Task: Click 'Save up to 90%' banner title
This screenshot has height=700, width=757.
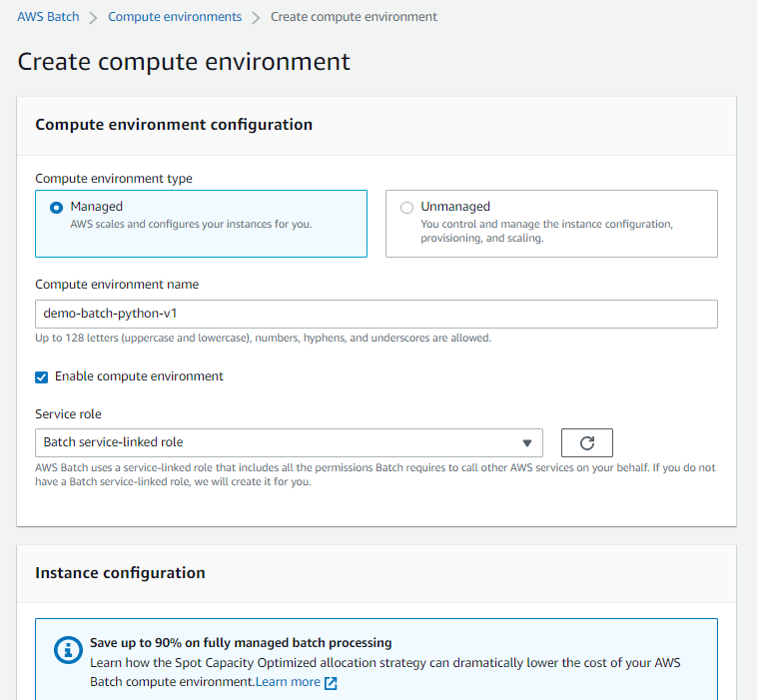Action: (x=241, y=643)
